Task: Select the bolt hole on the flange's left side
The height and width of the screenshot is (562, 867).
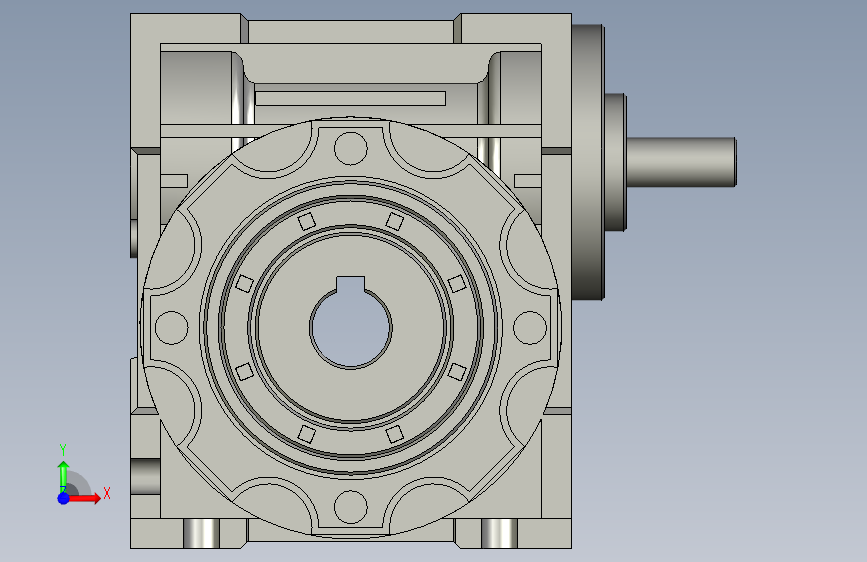Action: click(172, 327)
